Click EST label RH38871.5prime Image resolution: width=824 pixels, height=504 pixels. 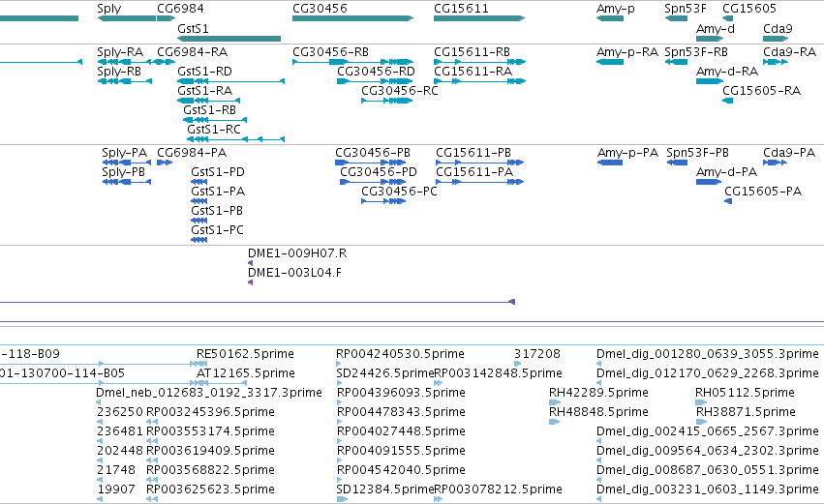click(x=746, y=413)
